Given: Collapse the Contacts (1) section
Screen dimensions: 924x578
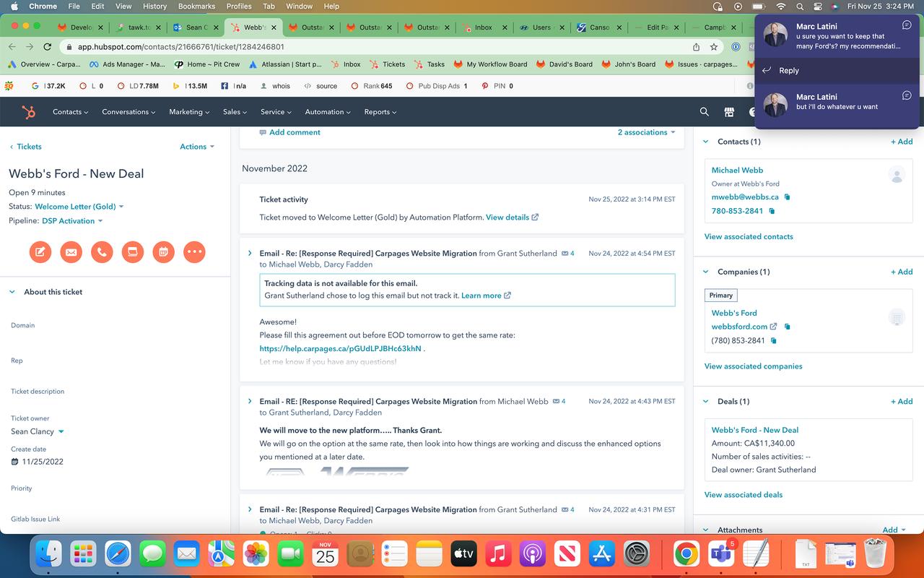Looking at the screenshot, I should [x=706, y=142].
